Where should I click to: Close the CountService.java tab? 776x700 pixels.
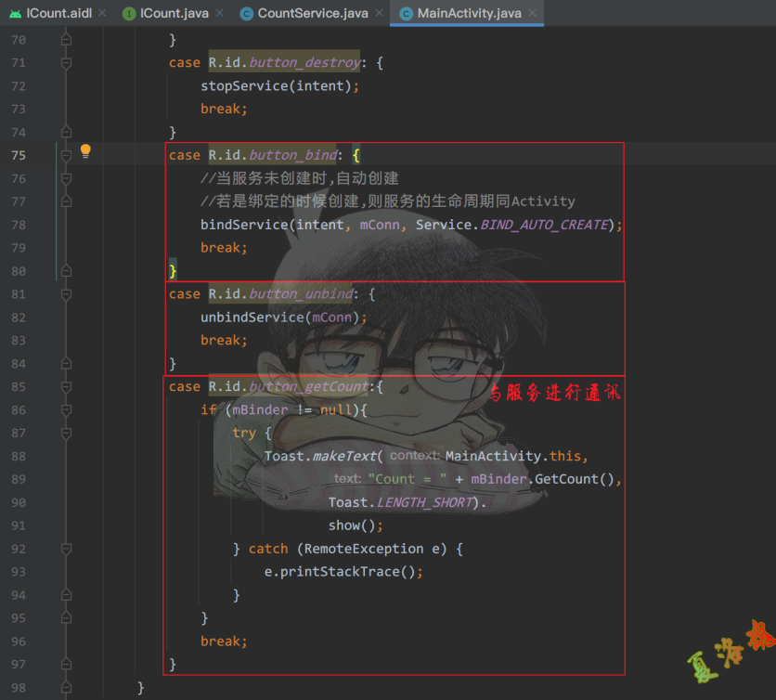(x=379, y=14)
